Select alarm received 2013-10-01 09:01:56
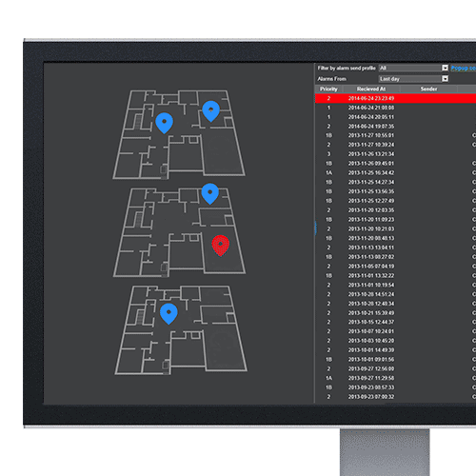 395,360
